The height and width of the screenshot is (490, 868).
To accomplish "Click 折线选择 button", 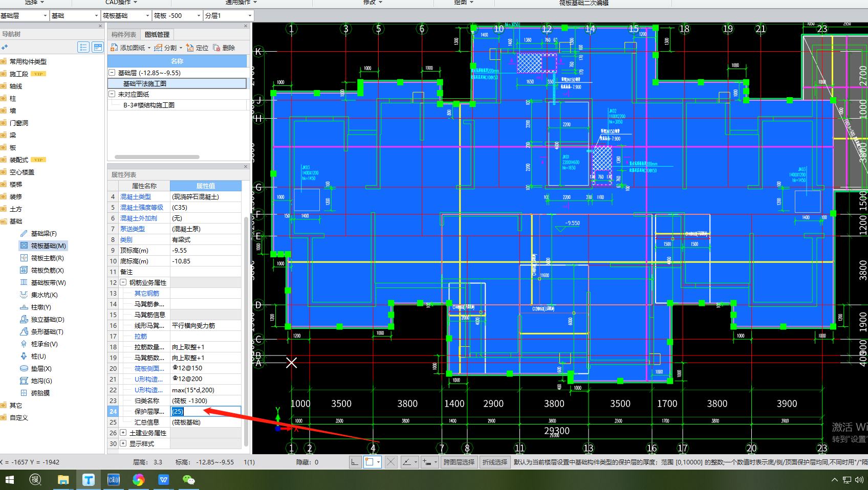I will click(495, 462).
